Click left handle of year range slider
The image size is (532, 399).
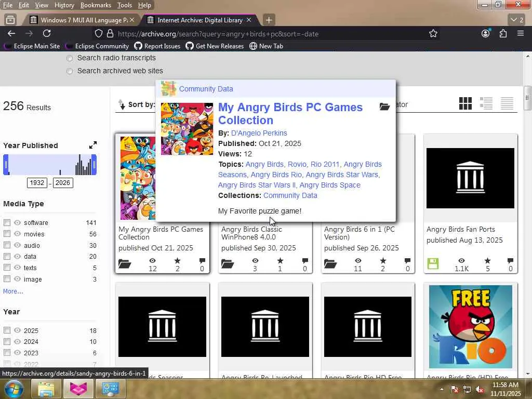(6, 165)
